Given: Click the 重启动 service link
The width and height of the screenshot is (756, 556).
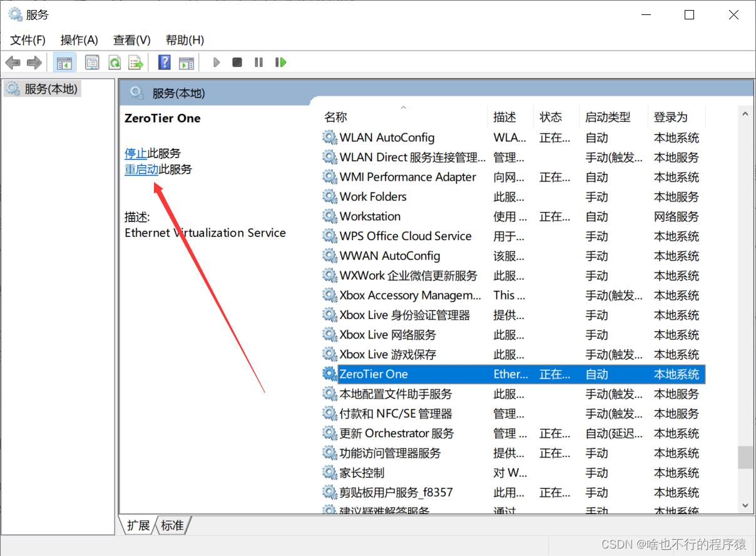Looking at the screenshot, I should [141, 169].
